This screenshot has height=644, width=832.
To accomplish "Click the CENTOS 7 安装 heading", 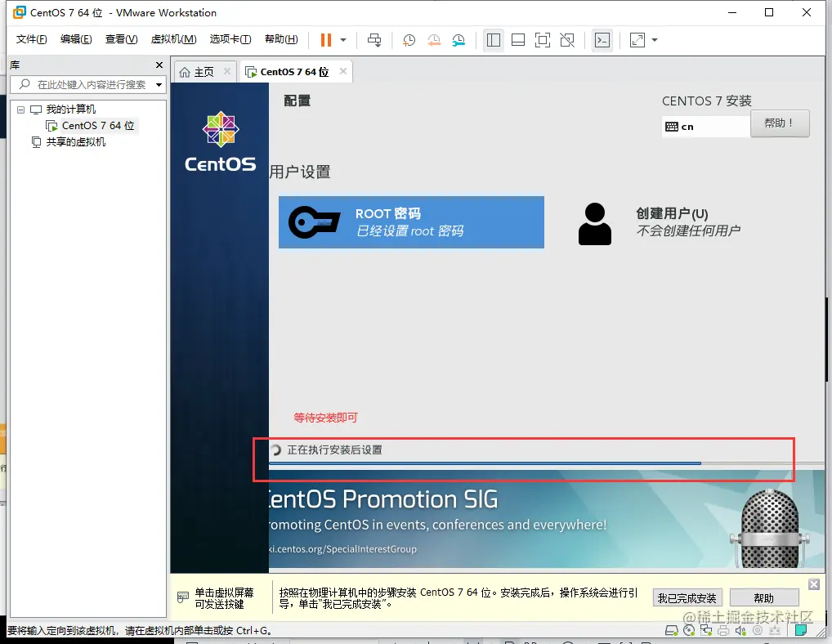I will [707, 101].
